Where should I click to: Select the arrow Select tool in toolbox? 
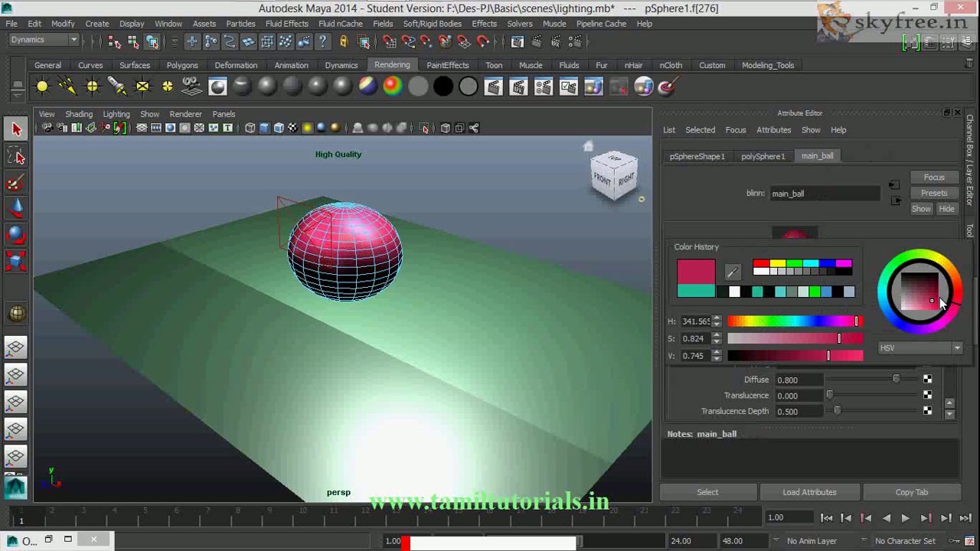(x=16, y=129)
